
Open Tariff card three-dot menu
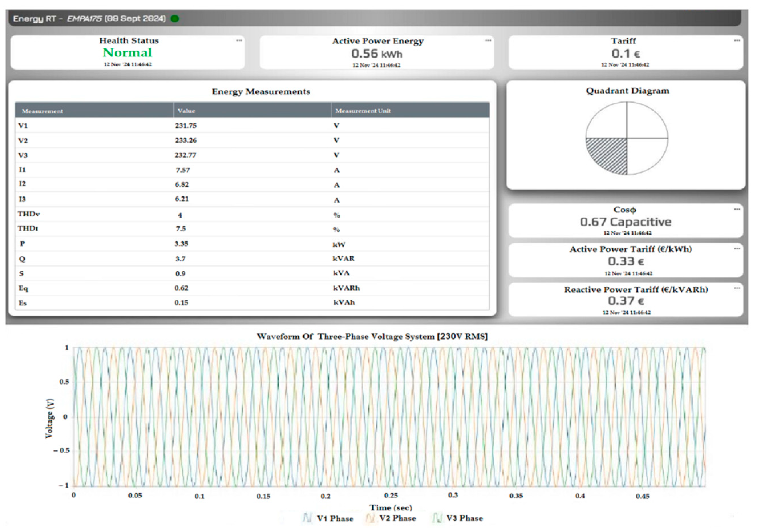pyautogui.click(x=737, y=41)
